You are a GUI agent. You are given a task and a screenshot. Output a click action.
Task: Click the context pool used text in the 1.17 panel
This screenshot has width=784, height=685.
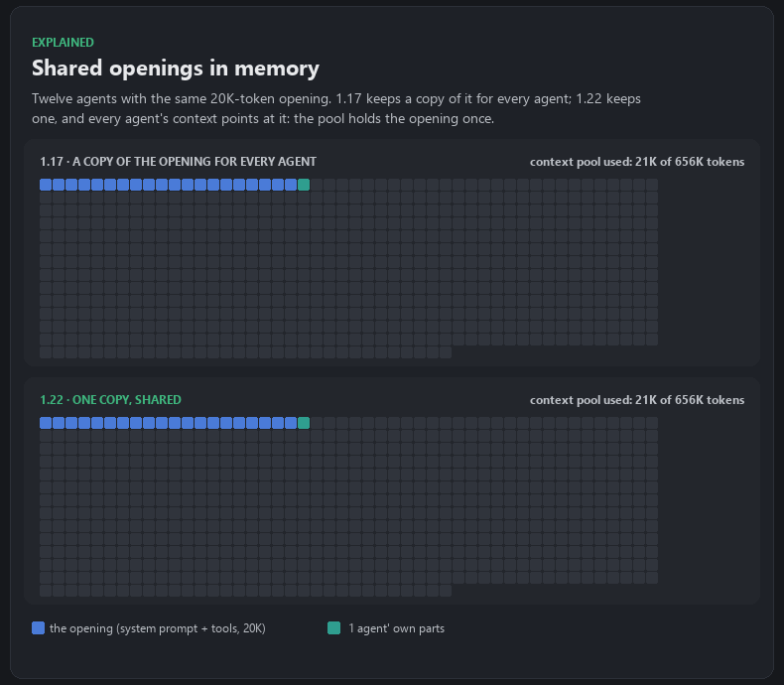637,162
